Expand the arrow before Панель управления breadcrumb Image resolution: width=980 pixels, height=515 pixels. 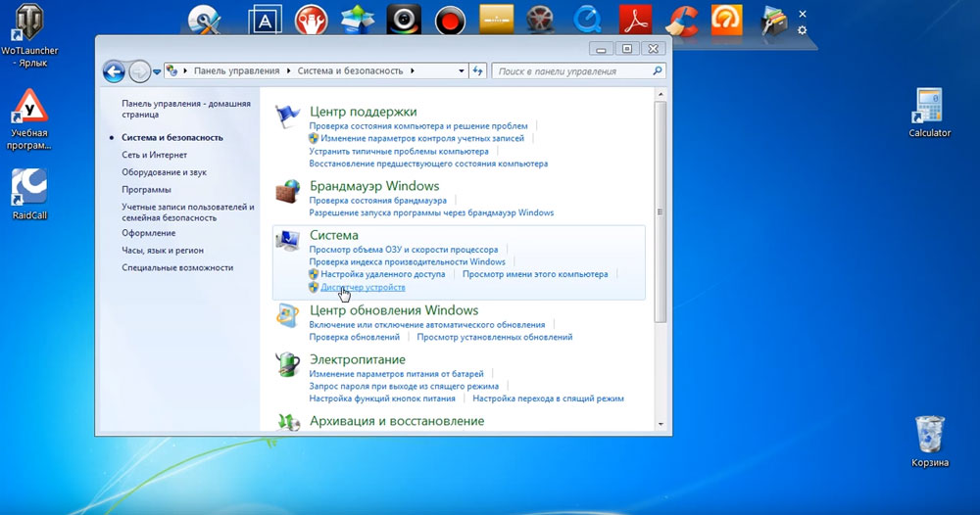pos(185,71)
